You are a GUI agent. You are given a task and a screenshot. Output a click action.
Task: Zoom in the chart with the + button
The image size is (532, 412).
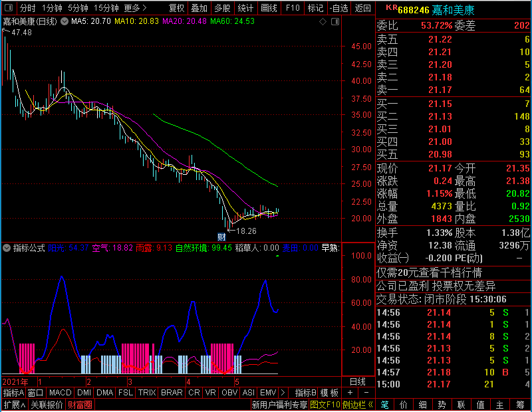350,393
